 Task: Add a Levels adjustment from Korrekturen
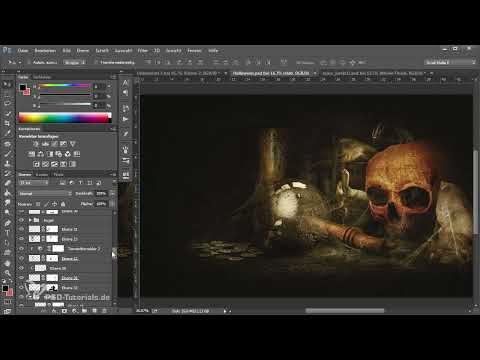(45, 144)
